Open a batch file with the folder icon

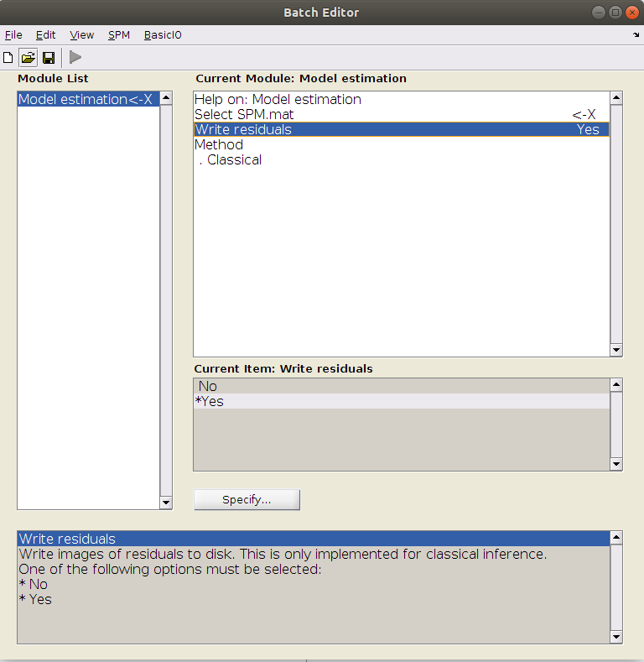[29, 57]
